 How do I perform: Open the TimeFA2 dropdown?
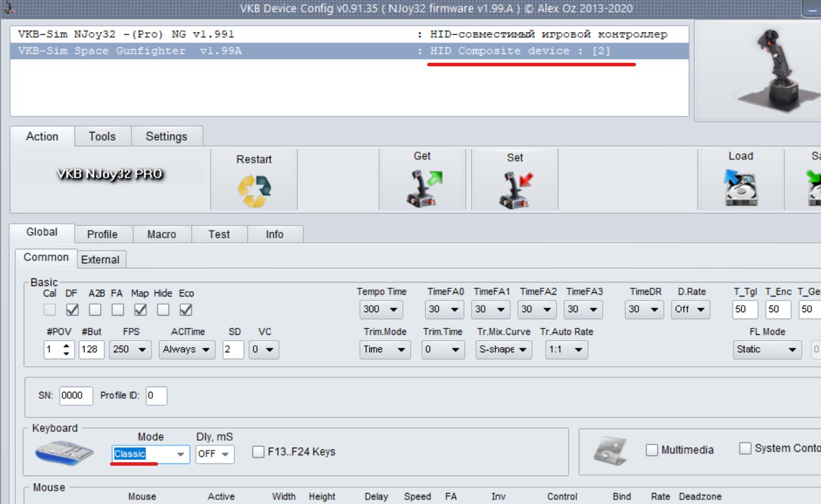[x=537, y=309]
